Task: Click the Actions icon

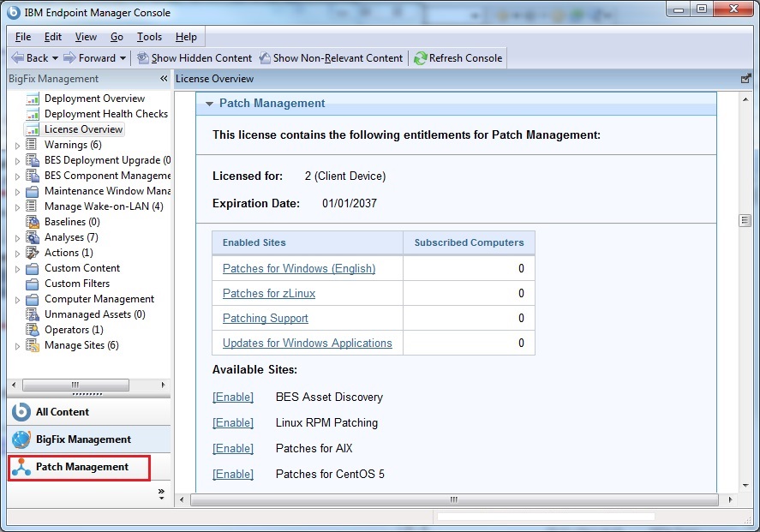Action: tap(33, 253)
